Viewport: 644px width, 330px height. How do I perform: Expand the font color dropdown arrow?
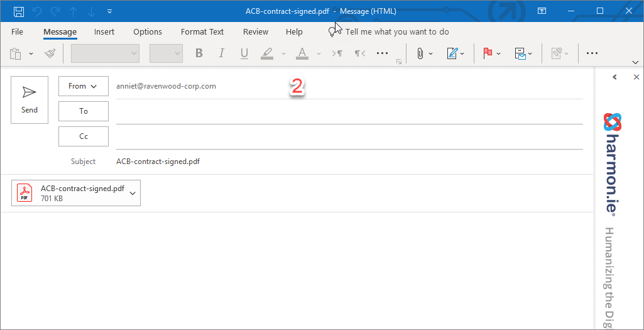319,53
